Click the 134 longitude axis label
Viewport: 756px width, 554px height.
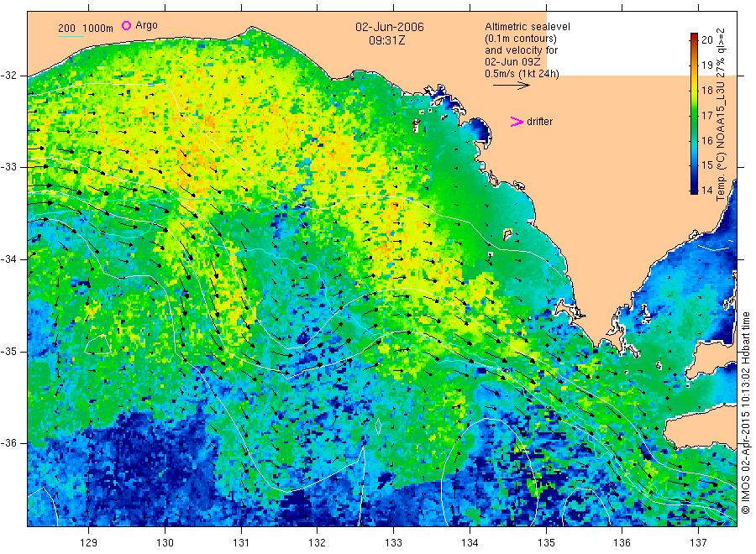pos(470,543)
